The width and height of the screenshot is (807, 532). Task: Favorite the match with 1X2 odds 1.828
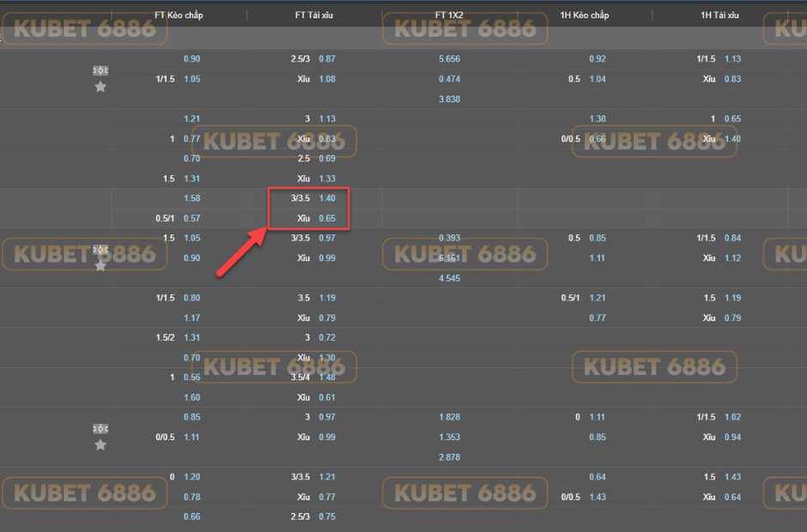click(x=100, y=445)
